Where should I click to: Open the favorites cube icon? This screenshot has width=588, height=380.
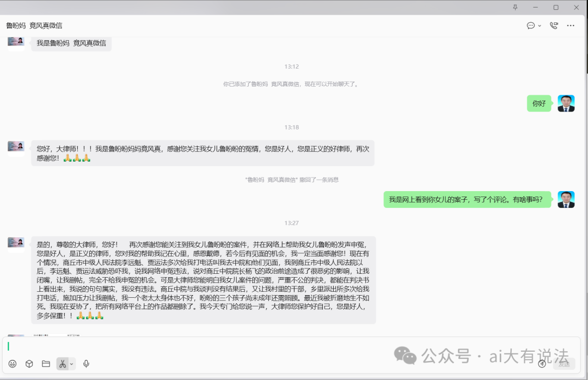pos(29,364)
